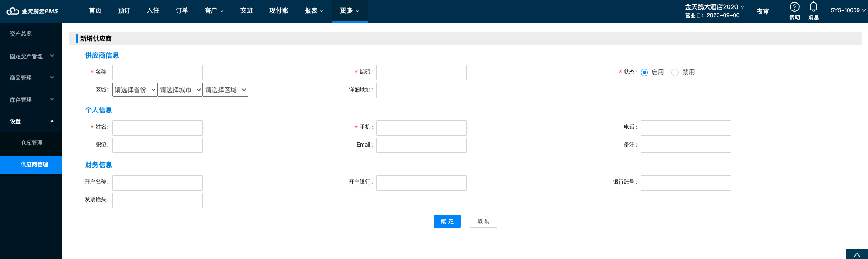Open the 请选择省份 dropdown

point(135,90)
